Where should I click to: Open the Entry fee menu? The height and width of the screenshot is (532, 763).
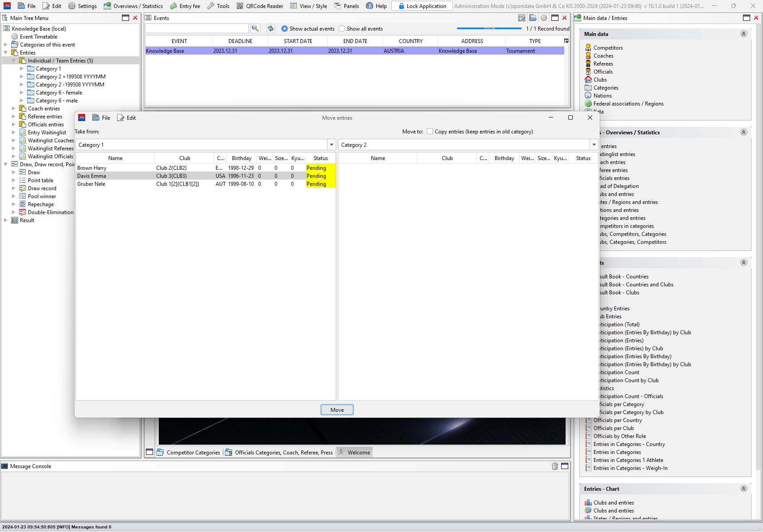pos(185,6)
